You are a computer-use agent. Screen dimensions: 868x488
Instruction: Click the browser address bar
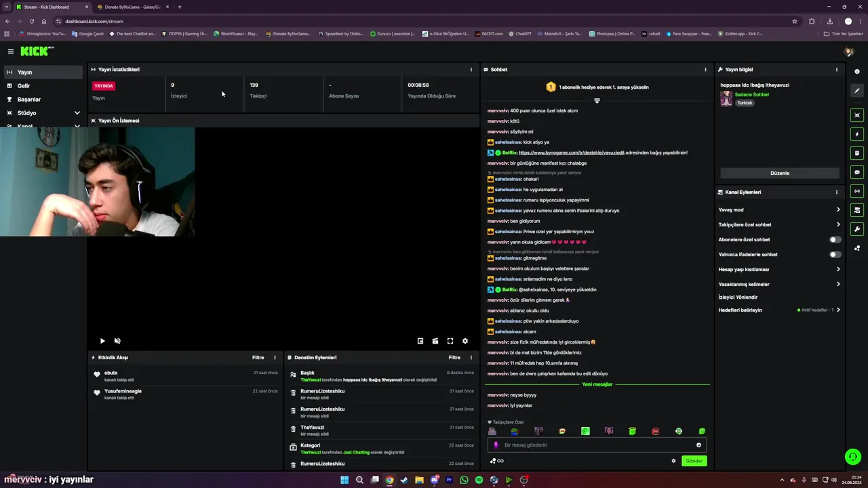420,21
